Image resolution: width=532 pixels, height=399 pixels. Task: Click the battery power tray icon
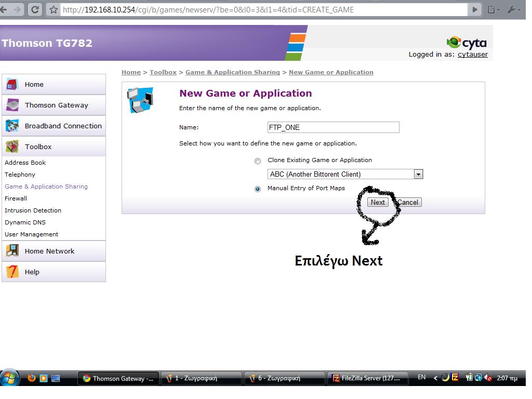[x=469, y=377]
